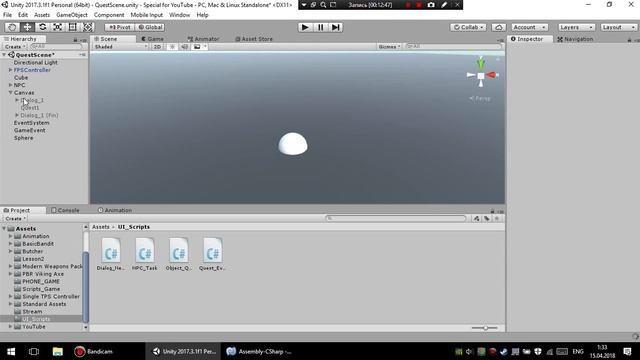Click Assets in the breadcrumb path

(x=100, y=227)
